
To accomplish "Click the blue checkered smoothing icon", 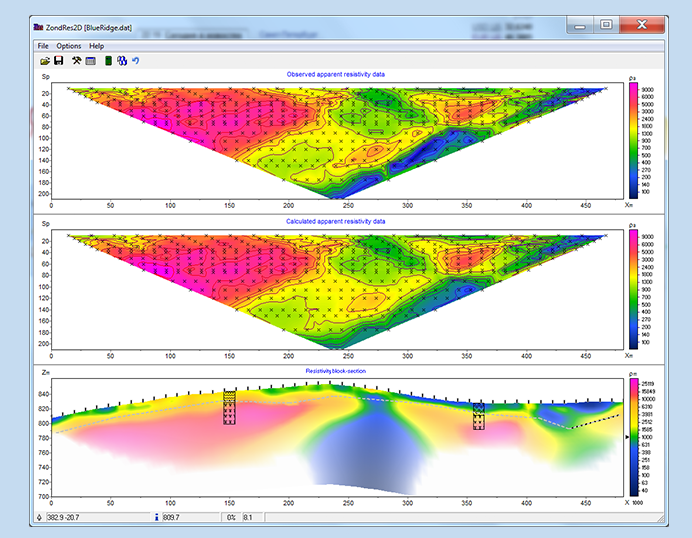I will [122, 61].
